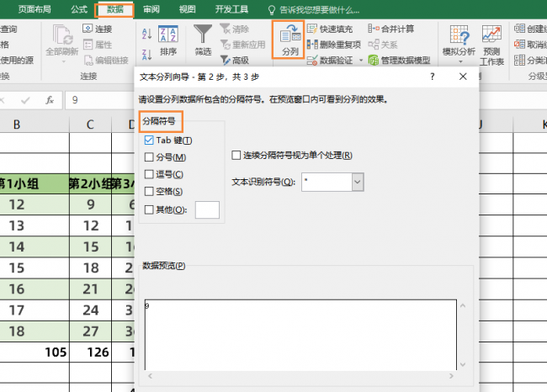The height and width of the screenshot is (392, 547).
Task: Click the lightbulb tell-me icon
Action: point(272,10)
